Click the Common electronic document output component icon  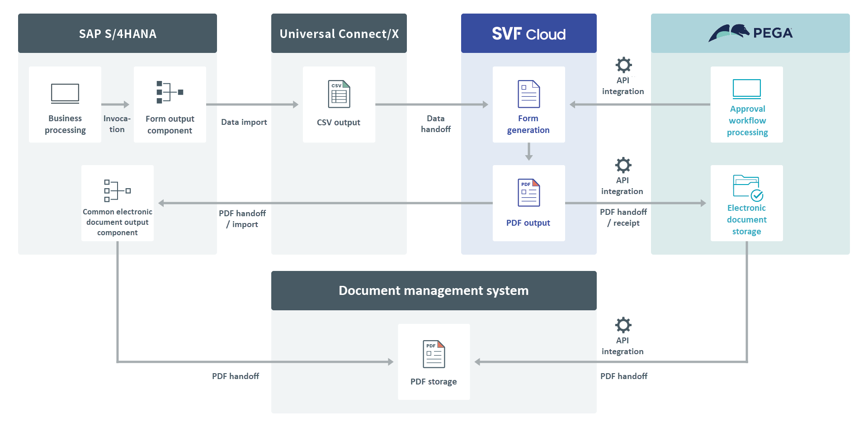click(118, 190)
